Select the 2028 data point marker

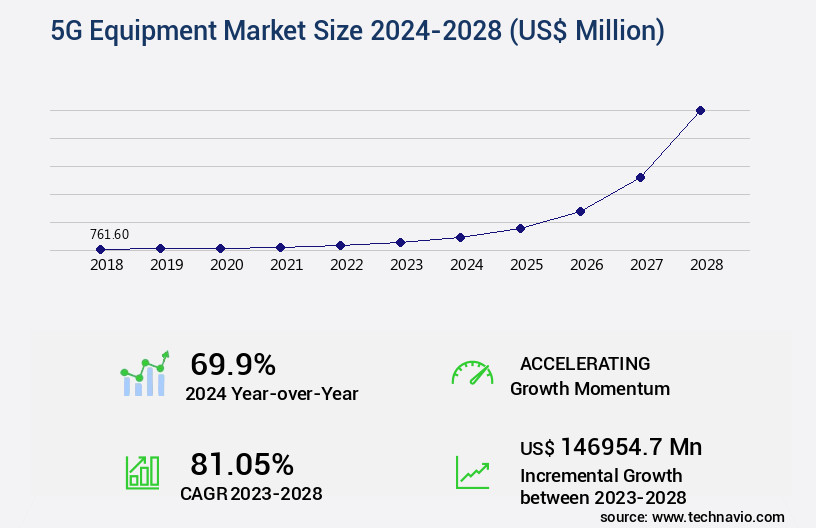[x=700, y=110]
